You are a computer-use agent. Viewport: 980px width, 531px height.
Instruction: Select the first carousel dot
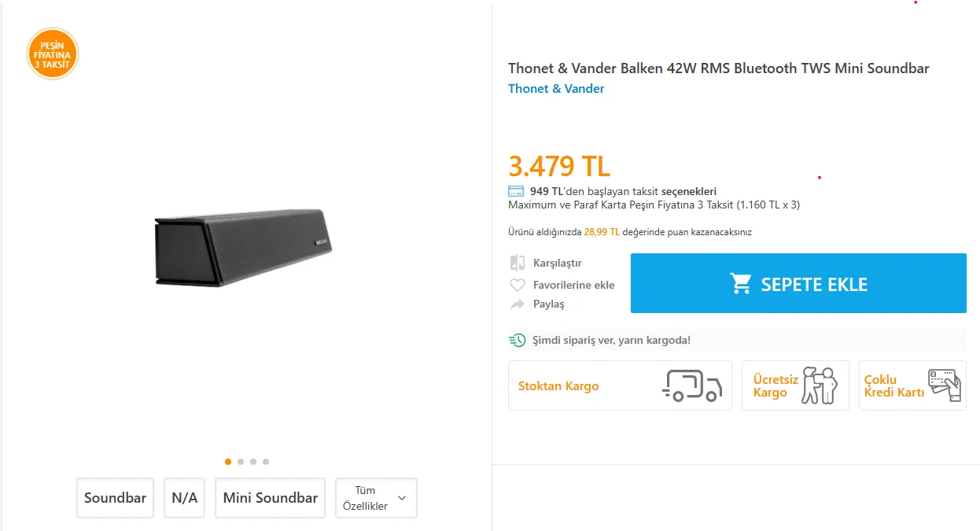click(228, 462)
